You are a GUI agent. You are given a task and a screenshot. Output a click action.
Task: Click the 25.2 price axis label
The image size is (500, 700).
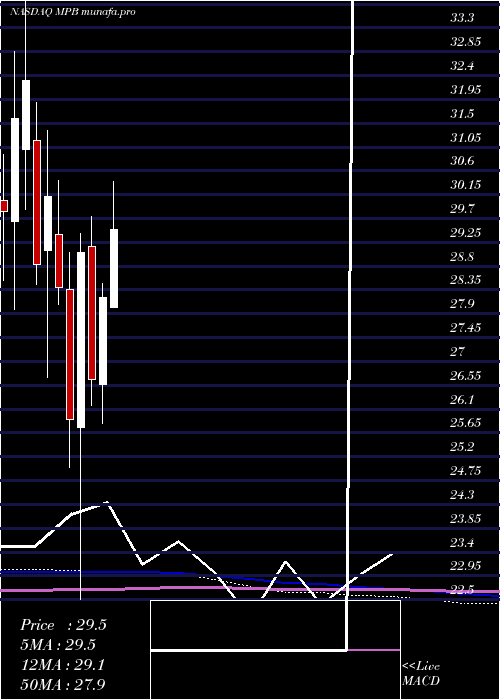pyautogui.click(x=462, y=447)
